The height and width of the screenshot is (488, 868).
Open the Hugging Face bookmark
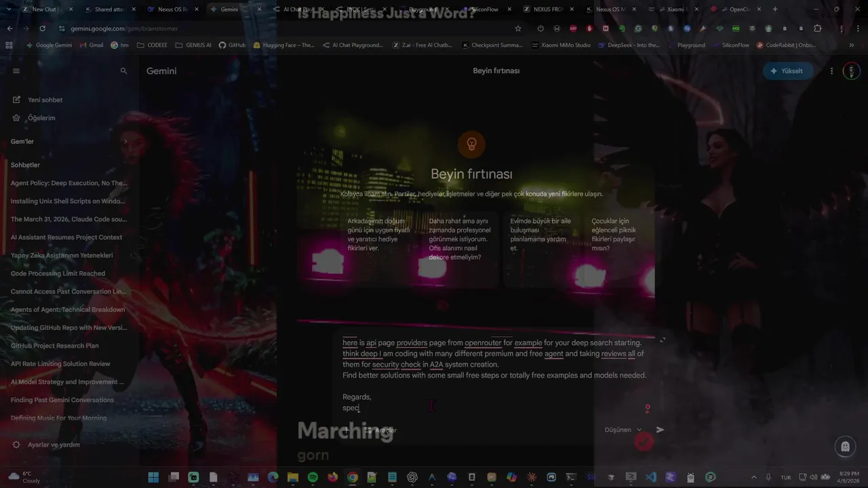click(x=283, y=45)
